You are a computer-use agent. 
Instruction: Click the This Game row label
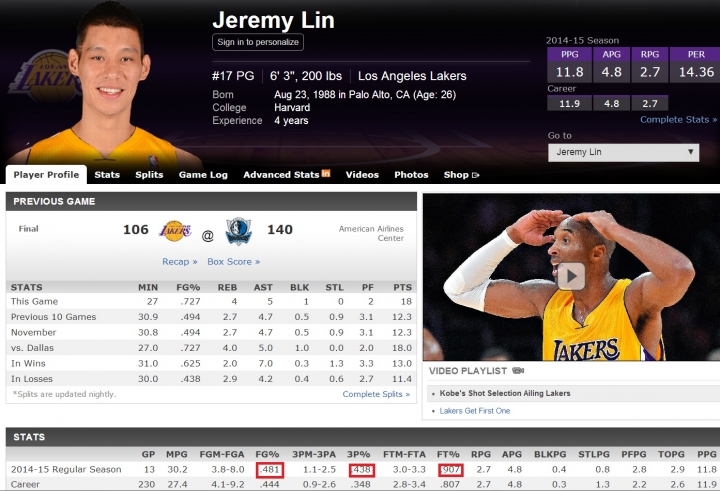point(34,302)
